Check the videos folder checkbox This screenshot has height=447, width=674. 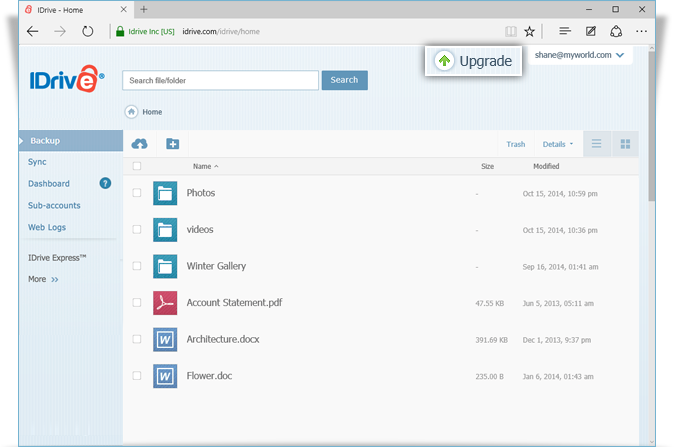coord(137,229)
